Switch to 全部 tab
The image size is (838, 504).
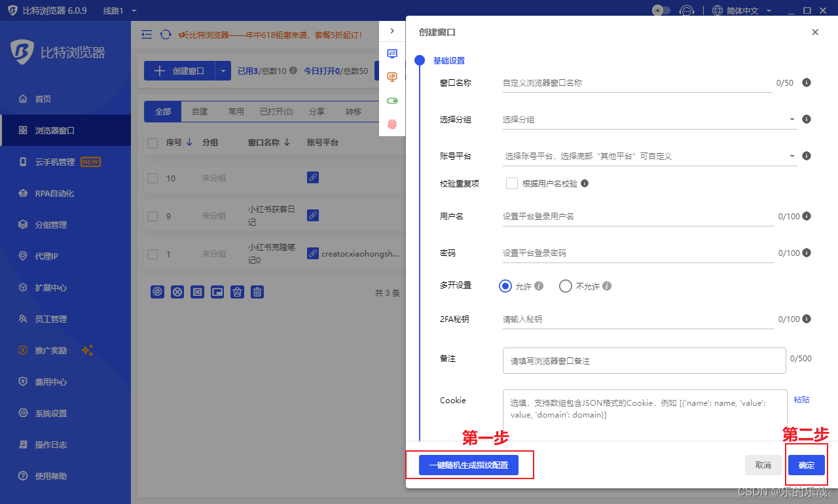pyautogui.click(x=163, y=112)
